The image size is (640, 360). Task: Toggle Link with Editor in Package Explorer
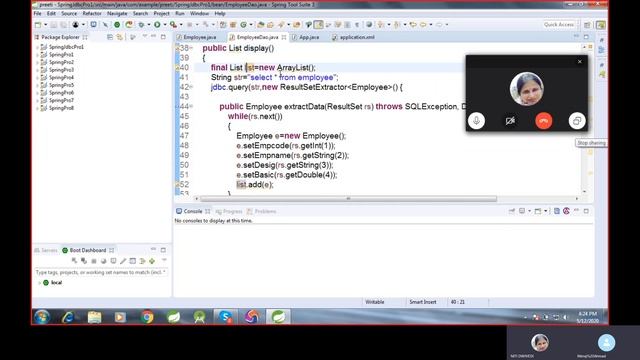point(120,37)
